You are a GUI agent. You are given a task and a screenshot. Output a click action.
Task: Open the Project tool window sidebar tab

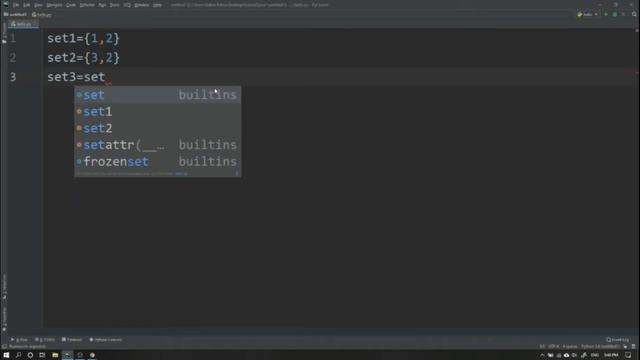pyautogui.click(x=4, y=33)
